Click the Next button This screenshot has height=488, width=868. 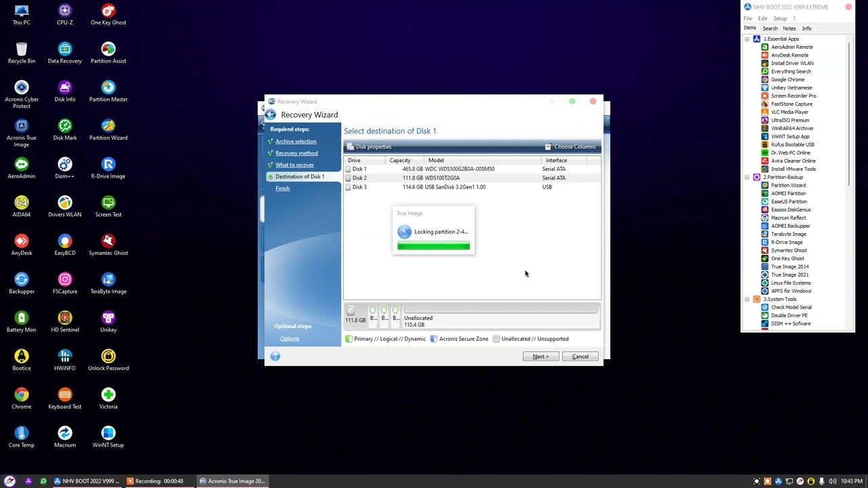(x=540, y=357)
